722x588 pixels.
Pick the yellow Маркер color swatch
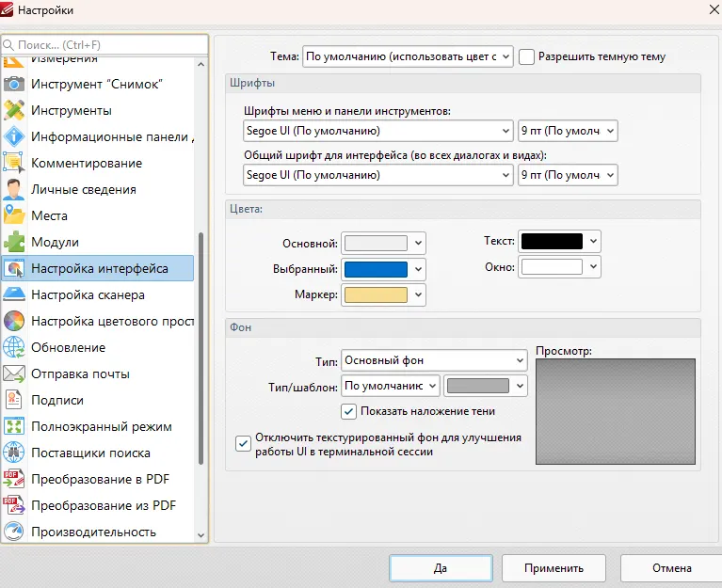(x=376, y=294)
